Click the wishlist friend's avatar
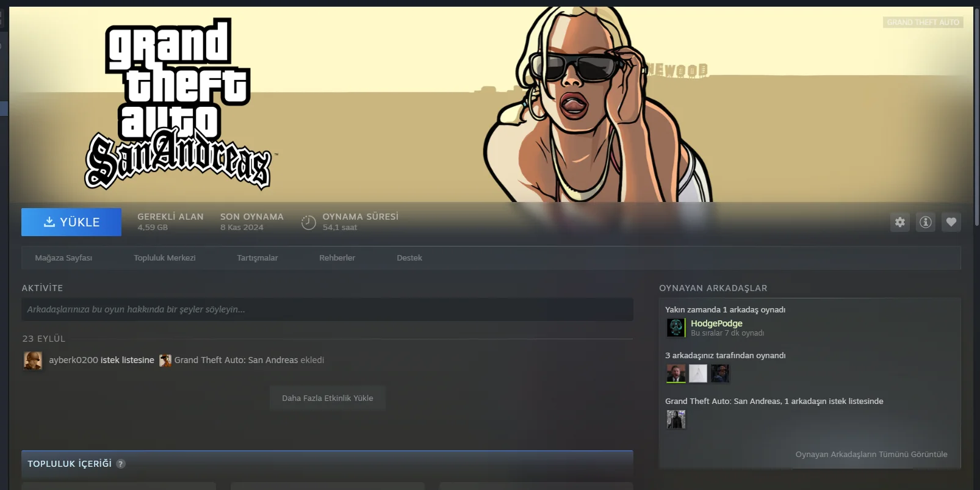Screen dimensions: 980x490 point(676,419)
